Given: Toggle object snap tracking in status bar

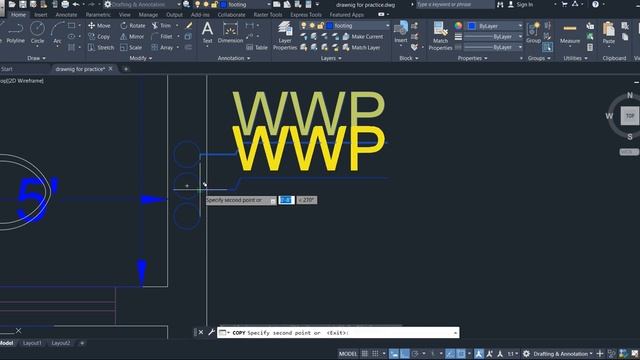Looking at the screenshot, I should click(450, 354).
